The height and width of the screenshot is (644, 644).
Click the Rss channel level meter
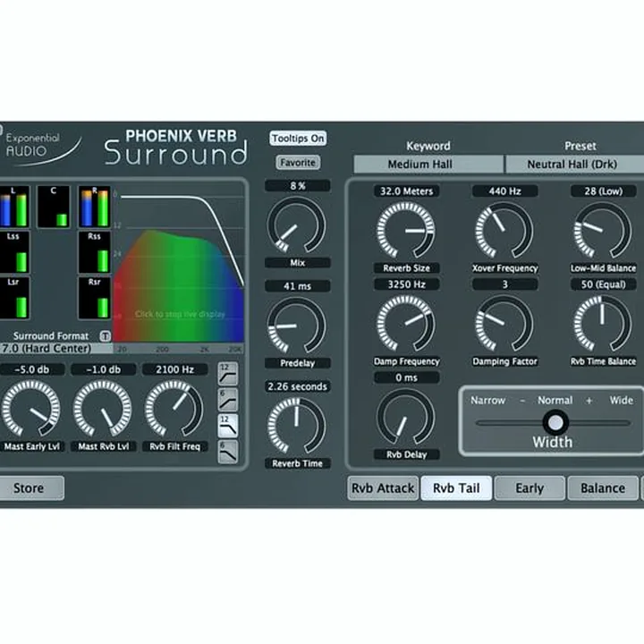[x=95, y=252]
